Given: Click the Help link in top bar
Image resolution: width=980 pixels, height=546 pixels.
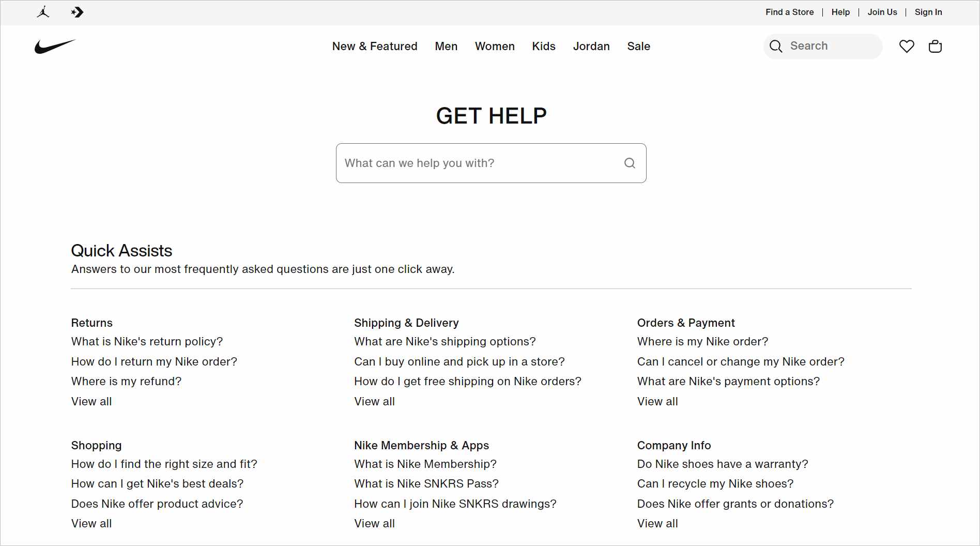Looking at the screenshot, I should pyautogui.click(x=840, y=12).
